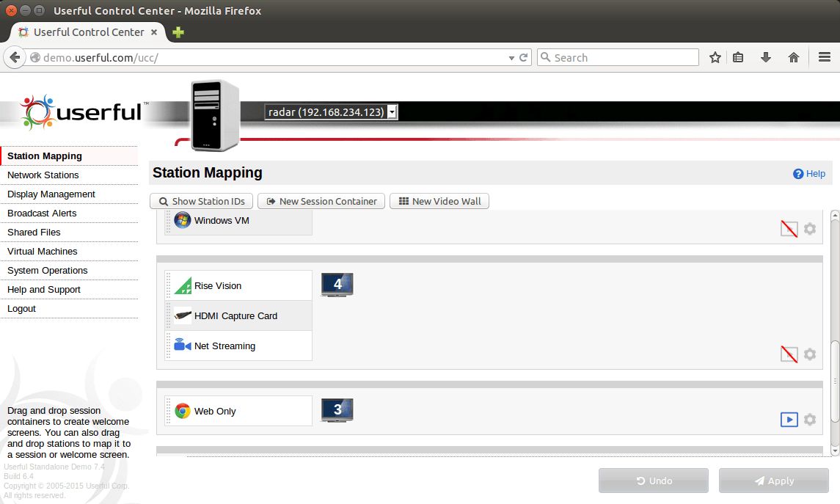The width and height of the screenshot is (840, 504).
Task: Click the station 3 monitor icon
Action: pyautogui.click(x=337, y=410)
